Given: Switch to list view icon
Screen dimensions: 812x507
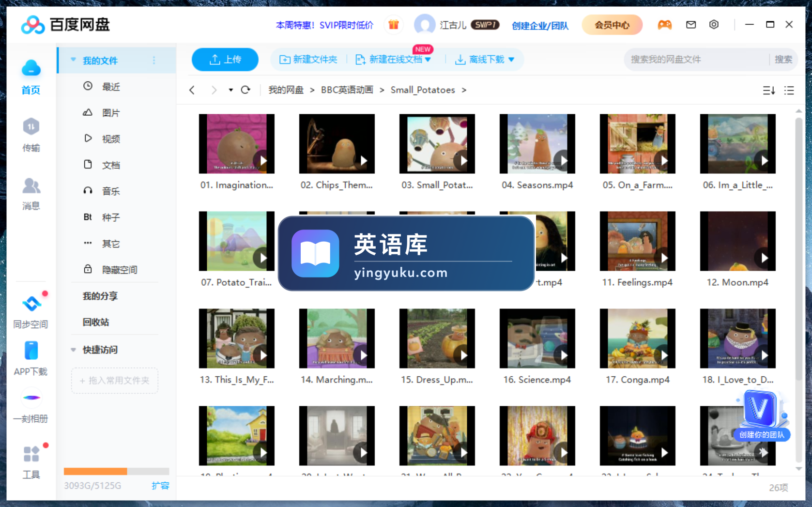Looking at the screenshot, I should click(x=789, y=91).
